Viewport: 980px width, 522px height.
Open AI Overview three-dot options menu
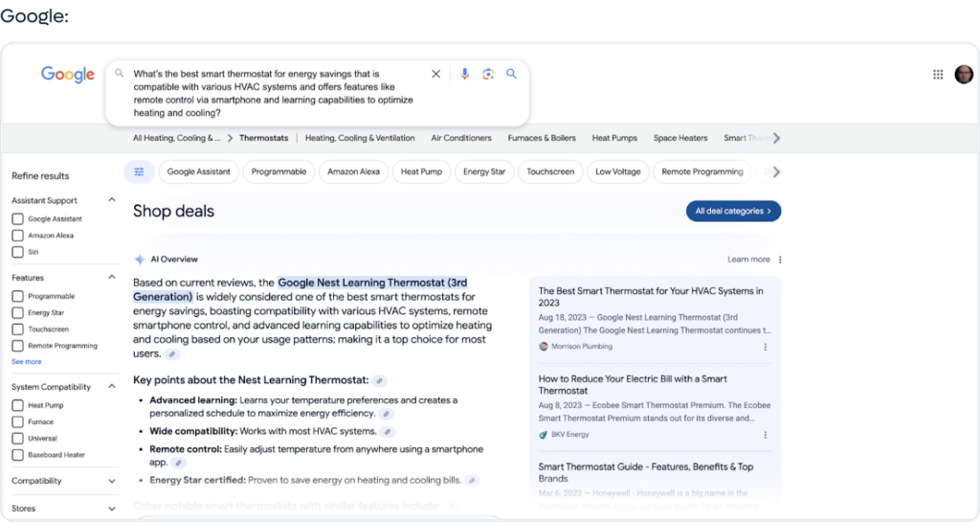click(780, 260)
